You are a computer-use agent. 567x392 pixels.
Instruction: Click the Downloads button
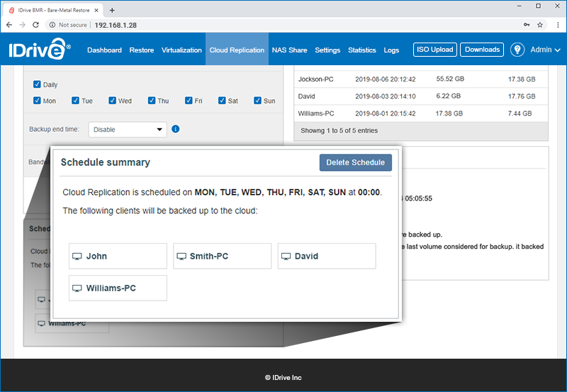click(x=482, y=50)
